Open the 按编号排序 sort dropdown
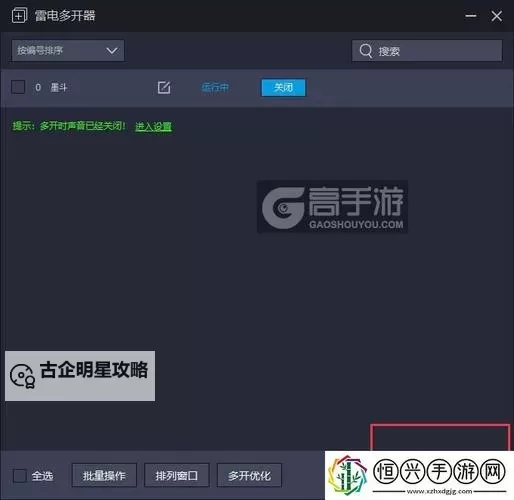Image resolution: width=514 pixels, height=500 pixels. click(68, 51)
